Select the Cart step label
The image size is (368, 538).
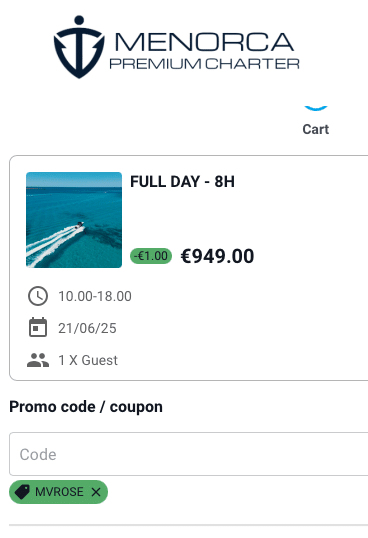pyautogui.click(x=316, y=129)
